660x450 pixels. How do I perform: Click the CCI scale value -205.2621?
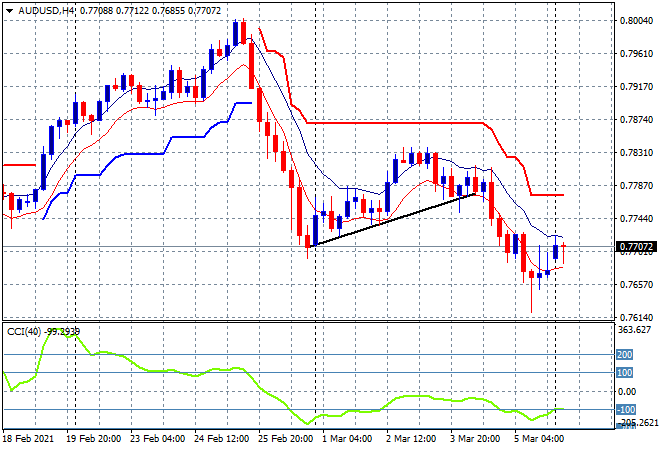tap(639, 422)
